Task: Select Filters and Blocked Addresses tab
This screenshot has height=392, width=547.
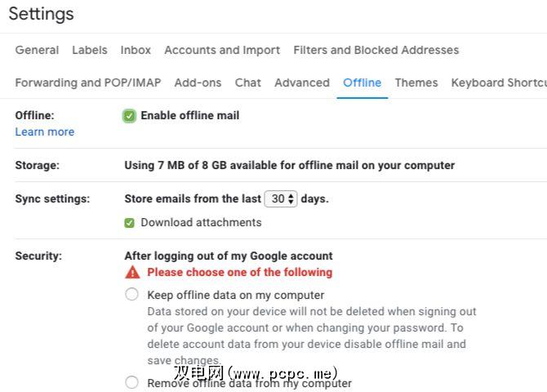Action: (x=376, y=50)
